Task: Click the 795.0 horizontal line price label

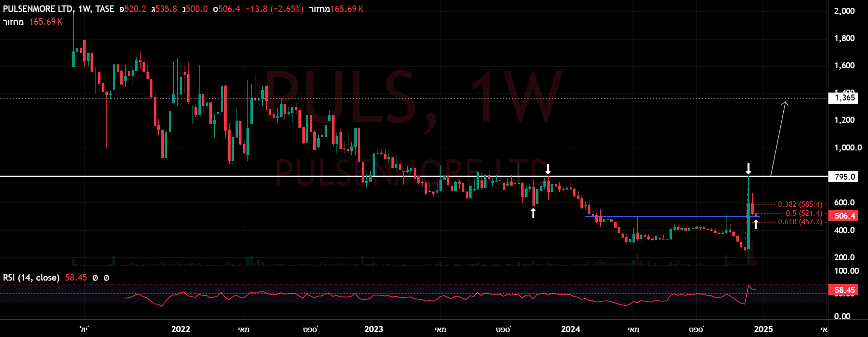Action: 844,177
